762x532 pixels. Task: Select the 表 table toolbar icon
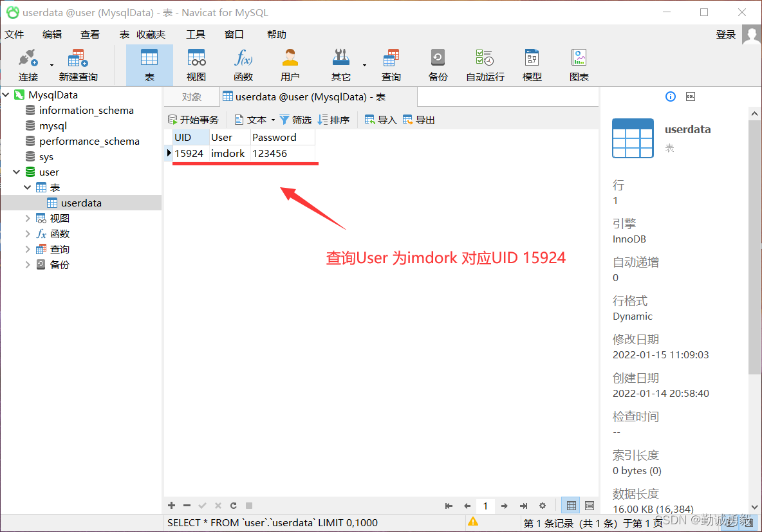click(149, 64)
